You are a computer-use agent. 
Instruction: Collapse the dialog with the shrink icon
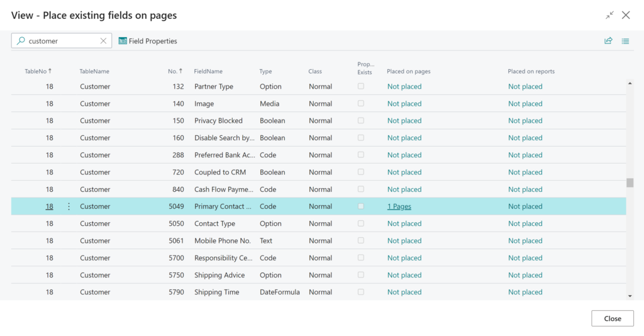(x=609, y=15)
